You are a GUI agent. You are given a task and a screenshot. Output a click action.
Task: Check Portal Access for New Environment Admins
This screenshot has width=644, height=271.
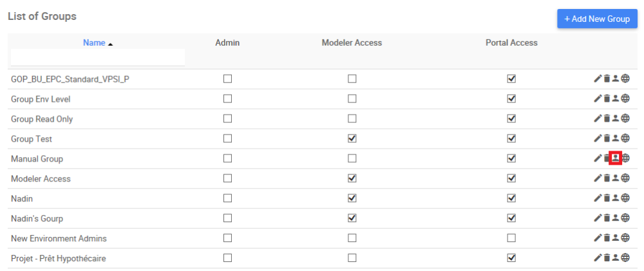[x=511, y=238]
